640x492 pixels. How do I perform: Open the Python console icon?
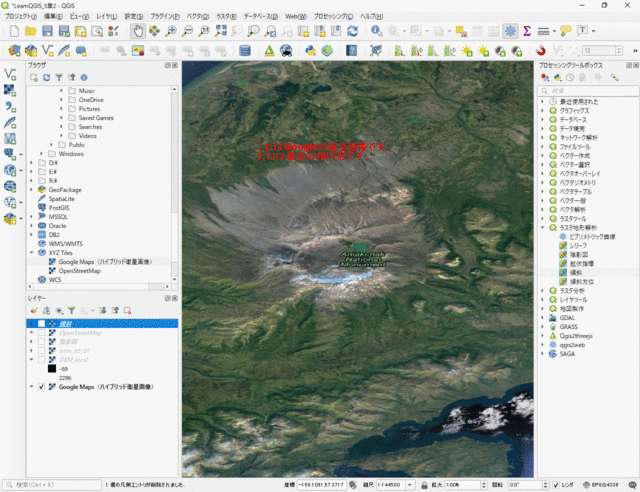click(x=311, y=51)
